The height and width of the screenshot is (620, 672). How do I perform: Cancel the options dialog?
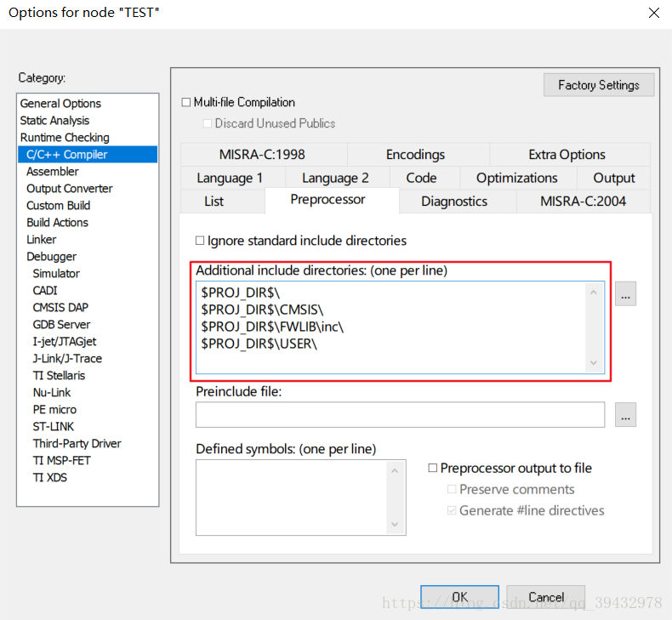545,597
